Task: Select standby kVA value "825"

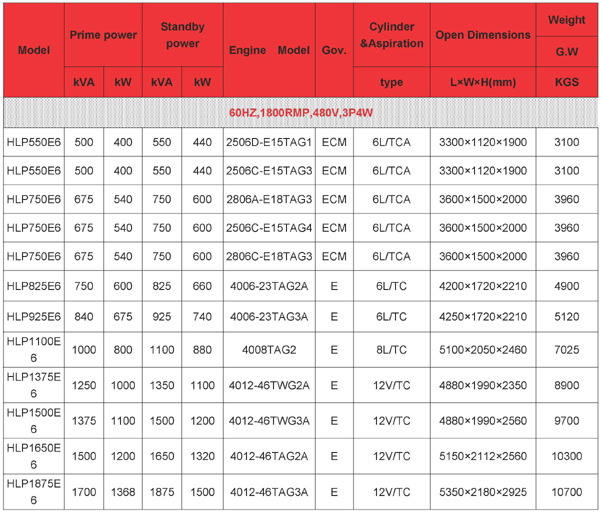Action: pyautogui.click(x=162, y=286)
